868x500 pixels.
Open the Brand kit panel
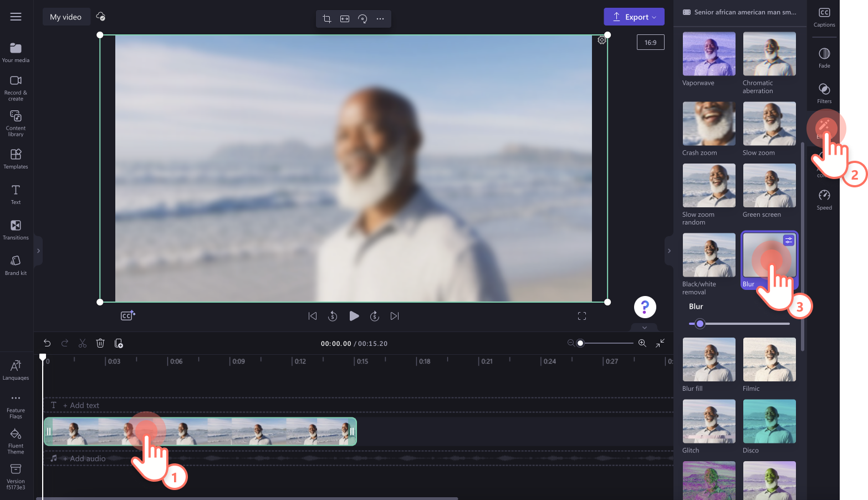16,265
